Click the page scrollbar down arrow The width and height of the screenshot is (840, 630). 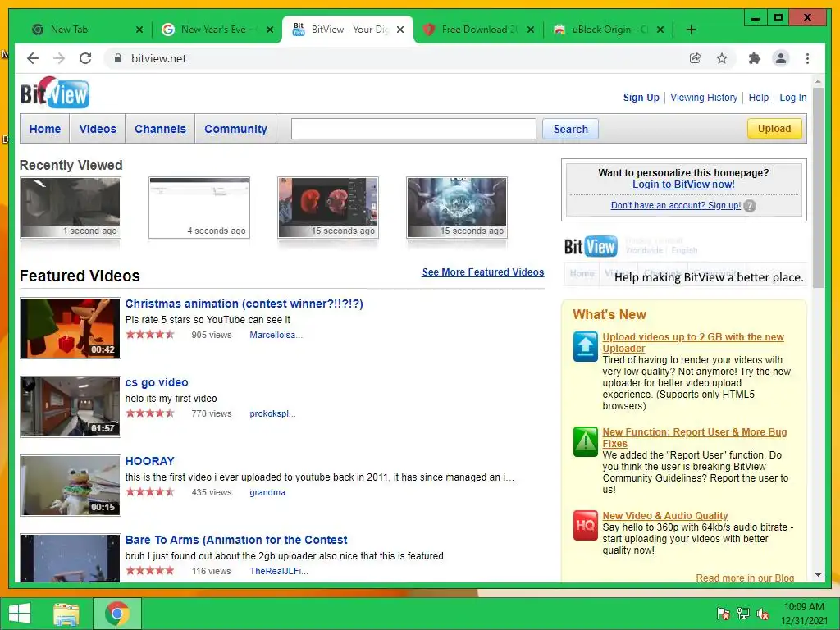pyautogui.click(x=818, y=575)
